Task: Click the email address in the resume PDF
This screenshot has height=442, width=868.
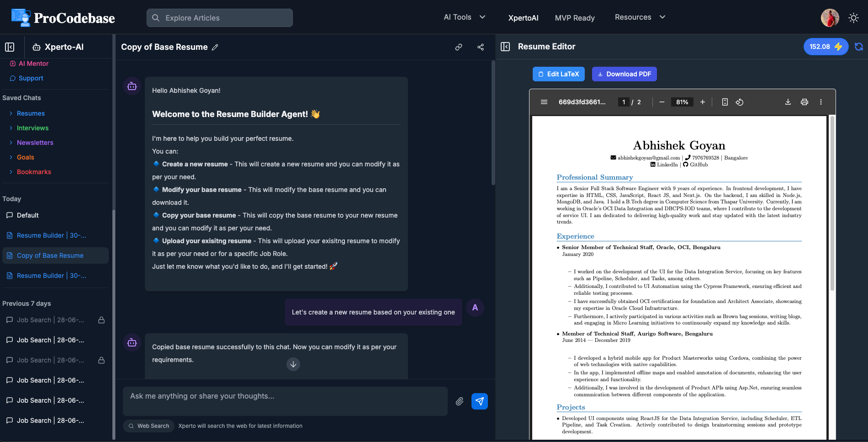Action: (649, 158)
